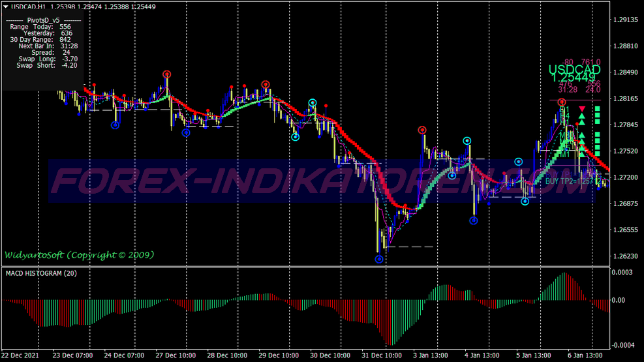Click the red circle at the 6 Jan peak

point(562,102)
